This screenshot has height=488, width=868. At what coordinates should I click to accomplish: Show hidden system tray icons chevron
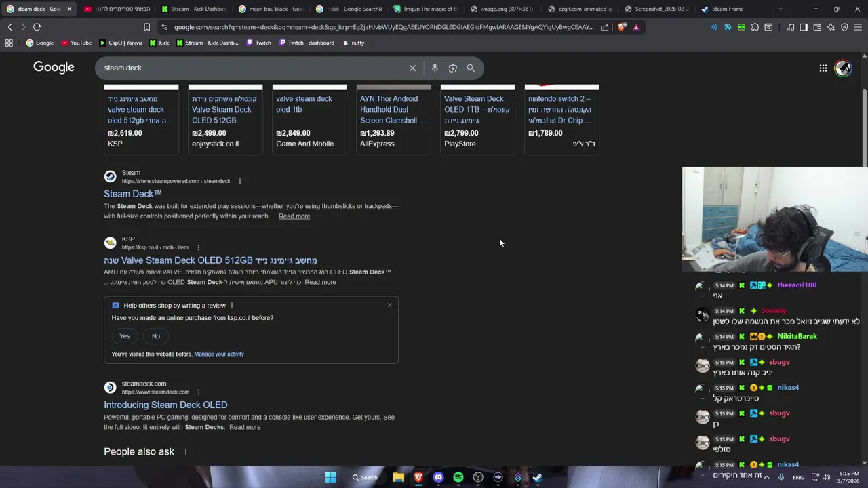(767, 477)
